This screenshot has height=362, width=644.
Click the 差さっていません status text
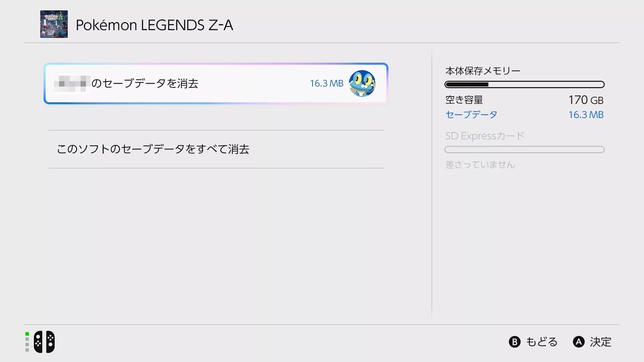pos(480,164)
